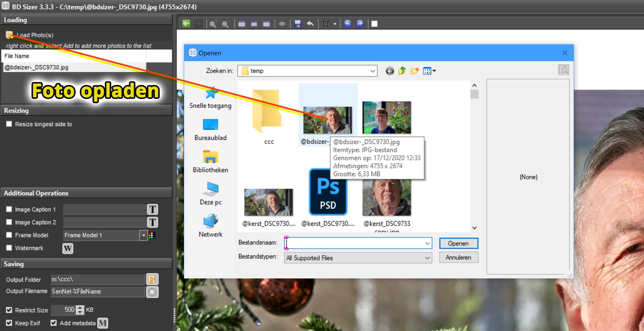644x331 pixels.
Task: Click the white background color swatch
Action: (x=374, y=24)
